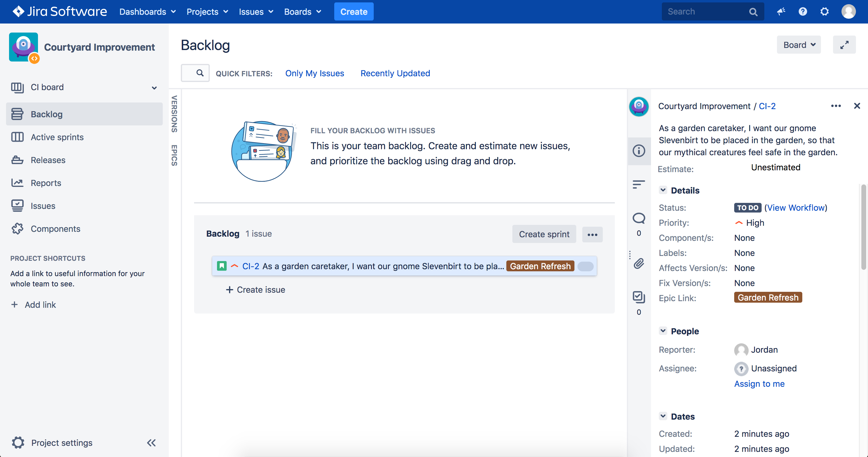Screen dimensions: 868x457
Task: Open the CI-2 link in the breadcrumb
Action: tap(767, 106)
